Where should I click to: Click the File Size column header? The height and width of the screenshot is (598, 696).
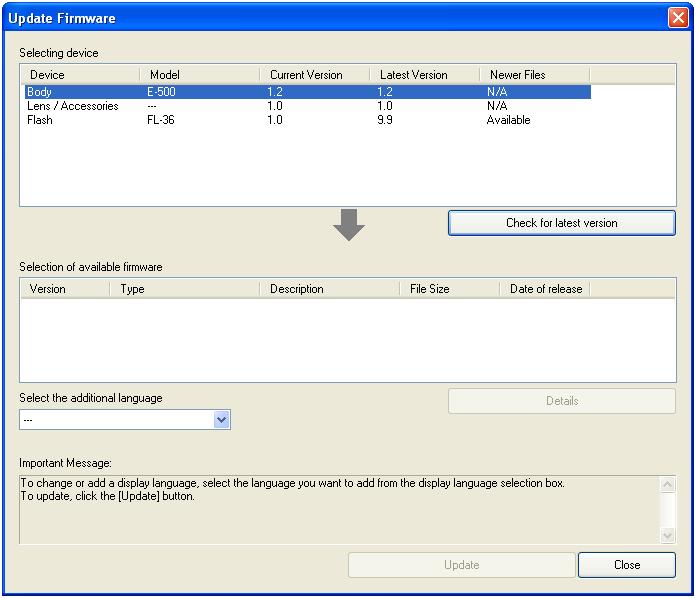pos(449,289)
